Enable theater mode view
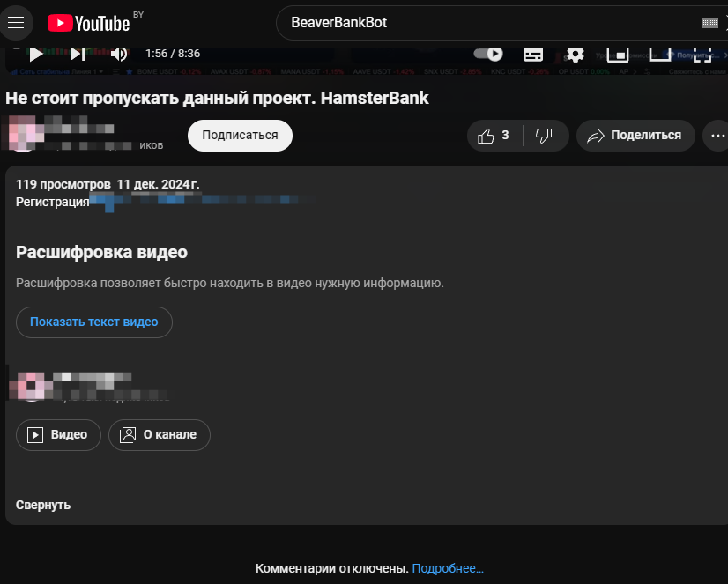728x584 pixels. click(x=660, y=55)
